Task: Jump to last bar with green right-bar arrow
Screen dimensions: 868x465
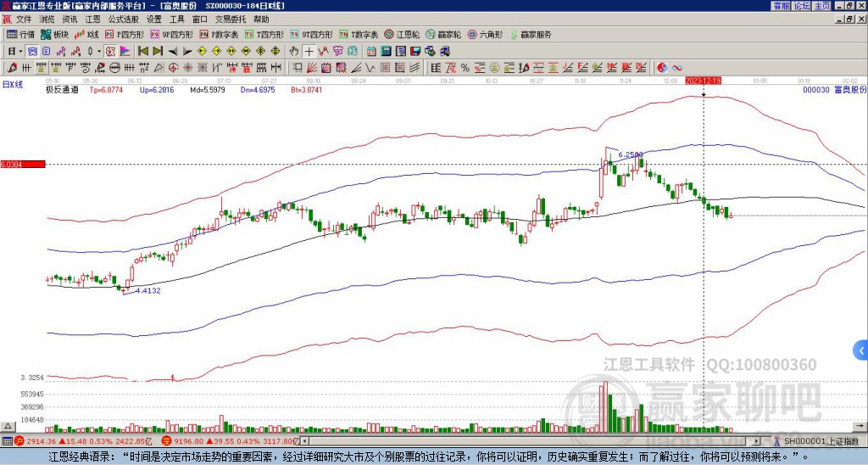Action: [x=158, y=52]
